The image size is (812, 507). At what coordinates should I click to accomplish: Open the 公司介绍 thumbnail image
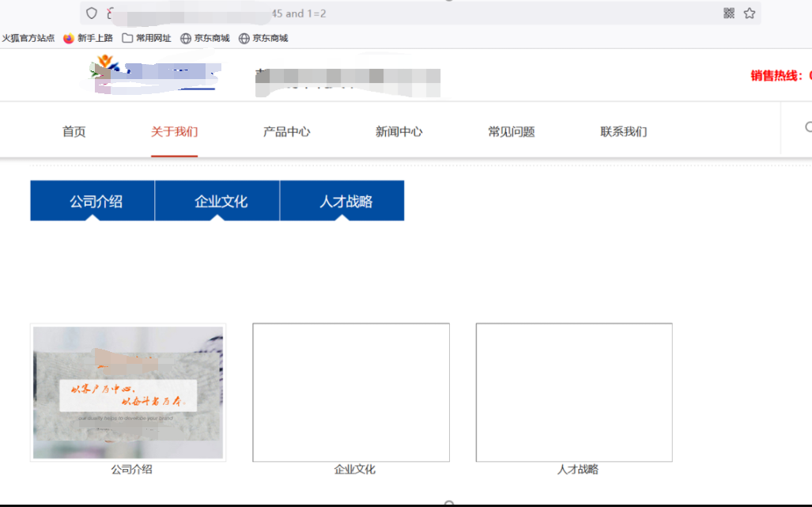click(128, 392)
